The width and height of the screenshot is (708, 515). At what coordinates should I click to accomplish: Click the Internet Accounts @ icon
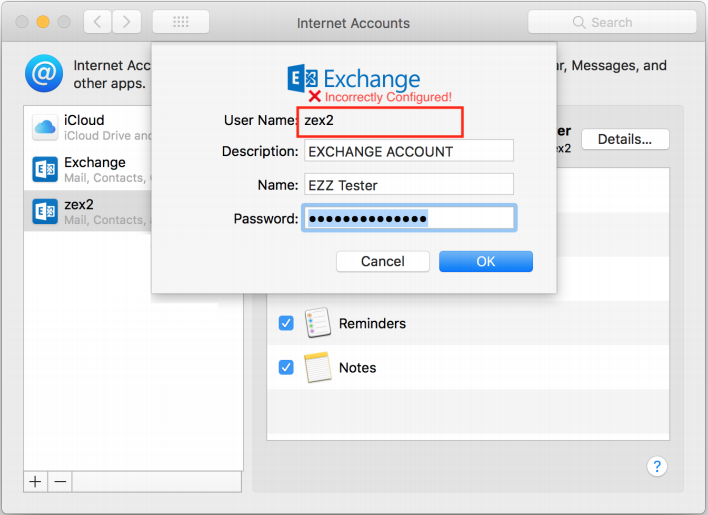coord(44,73)
